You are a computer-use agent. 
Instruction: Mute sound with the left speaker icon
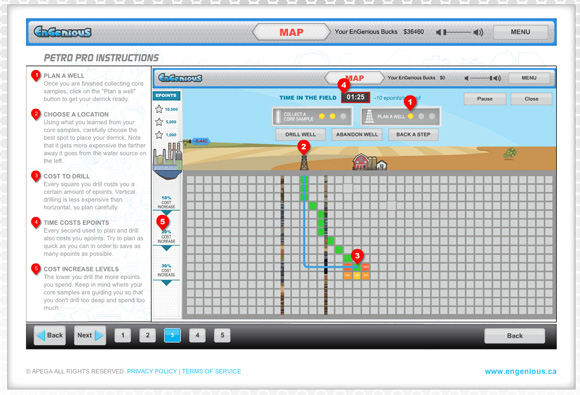(x=438, y=32)
